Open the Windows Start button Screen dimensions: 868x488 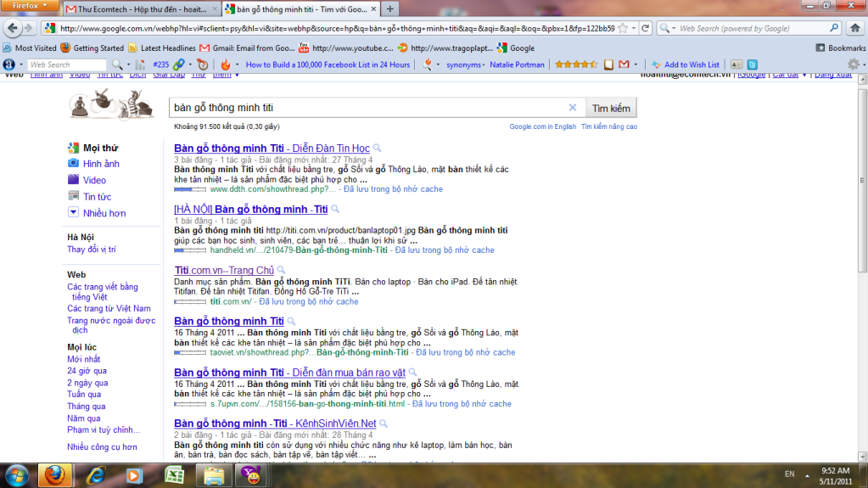pyautogui.click(x=17, y=476)
